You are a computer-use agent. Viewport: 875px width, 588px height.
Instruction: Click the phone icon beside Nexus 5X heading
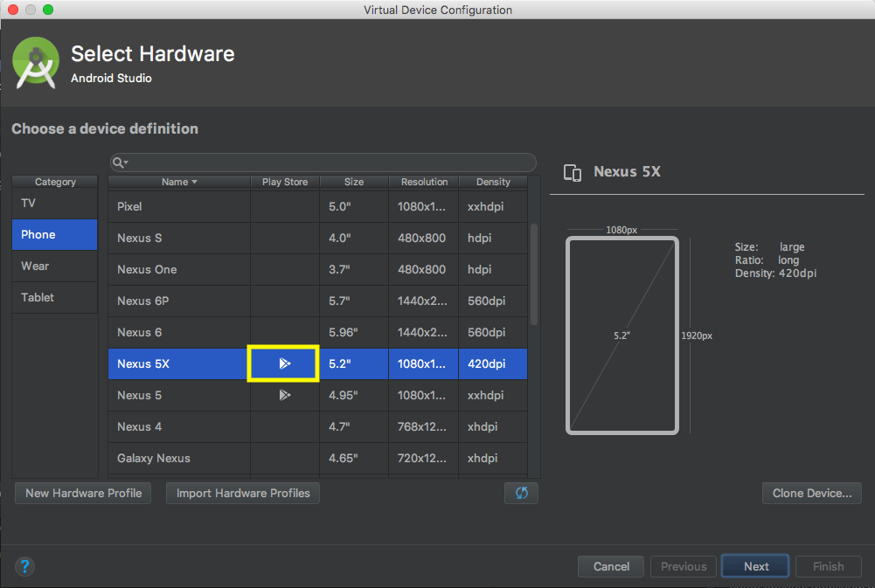pos(573,173)
